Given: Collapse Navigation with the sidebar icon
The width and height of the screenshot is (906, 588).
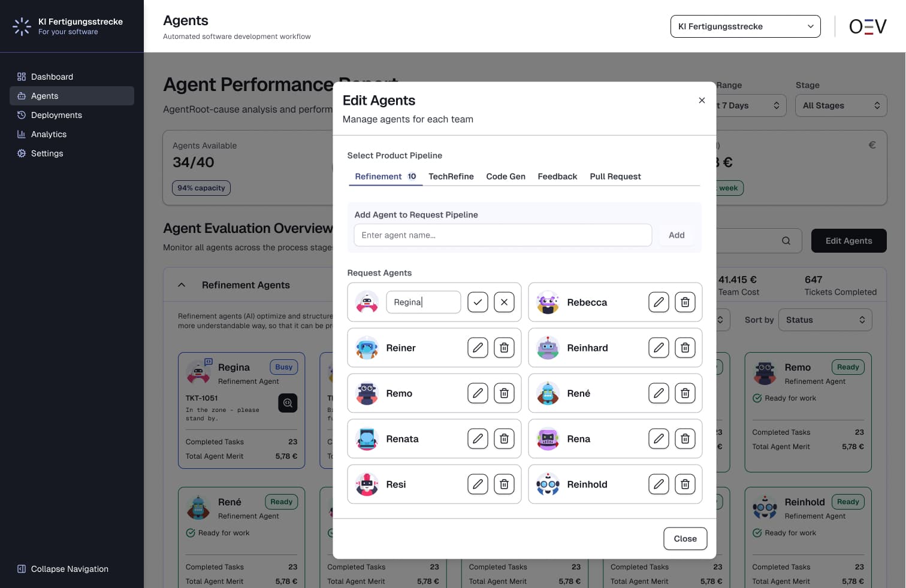Looking at the screenshot, I should (x=22, y=569).
